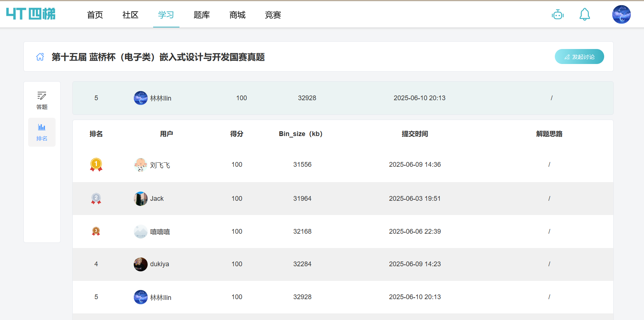The height and width of the screenshot is (320, 644).
Task: Click submission time 2025-06-03 19:51
Action: coord(415,199)
